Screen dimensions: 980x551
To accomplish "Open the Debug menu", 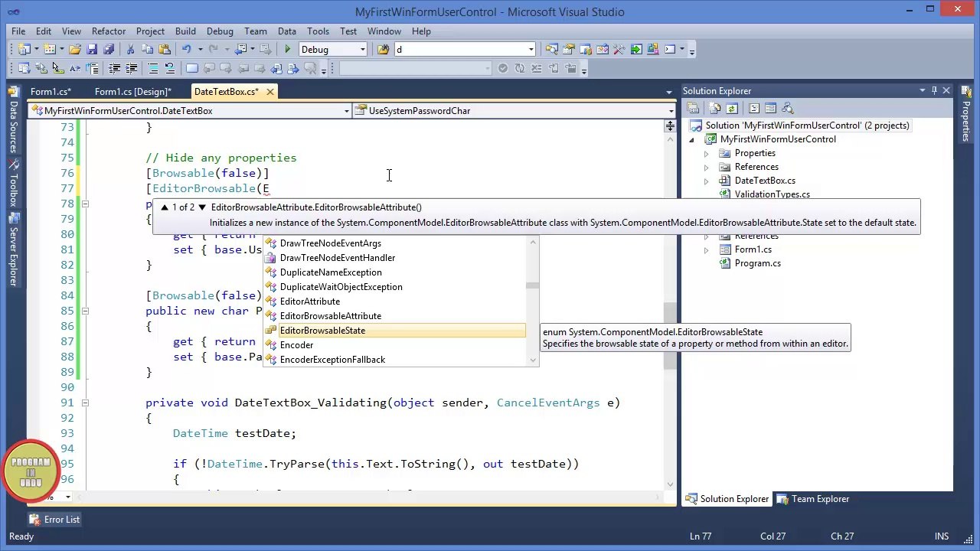I will [220, 31].
